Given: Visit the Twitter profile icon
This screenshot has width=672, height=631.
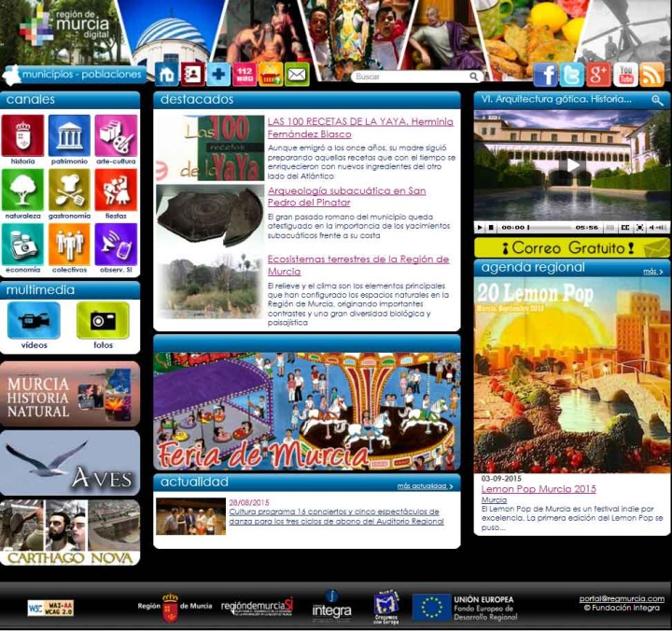Looking at the screenshot, I should point(572,75).
